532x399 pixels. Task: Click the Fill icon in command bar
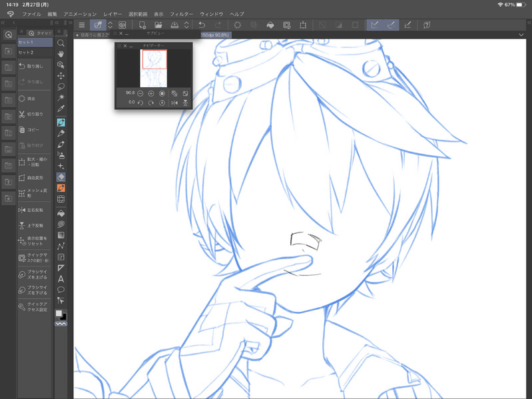click(270, 25)
